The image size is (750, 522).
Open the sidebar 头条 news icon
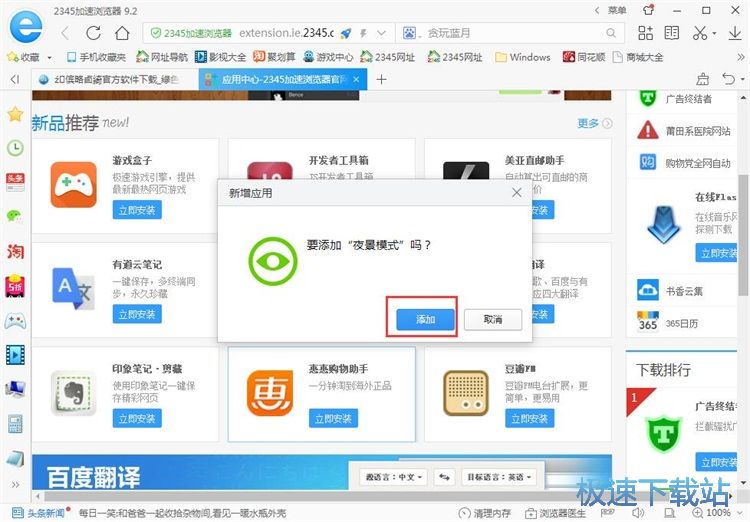[x=15, y=182]
